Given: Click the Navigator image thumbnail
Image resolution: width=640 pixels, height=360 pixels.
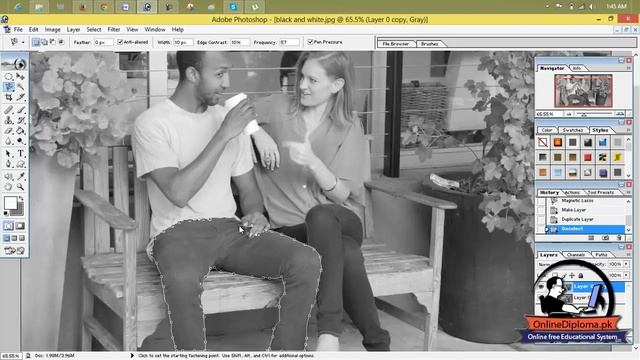Looking at the screenshot, I should 583,91.
